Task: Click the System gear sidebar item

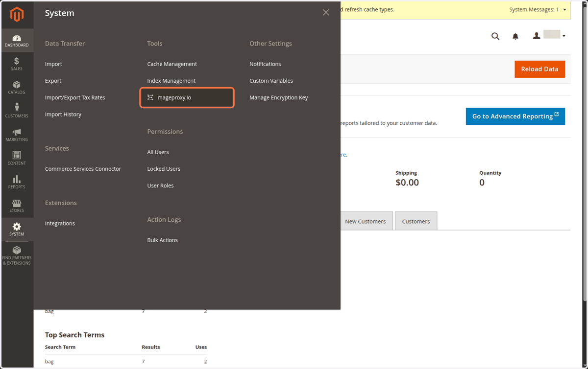Action: click(x=17, y=230)
